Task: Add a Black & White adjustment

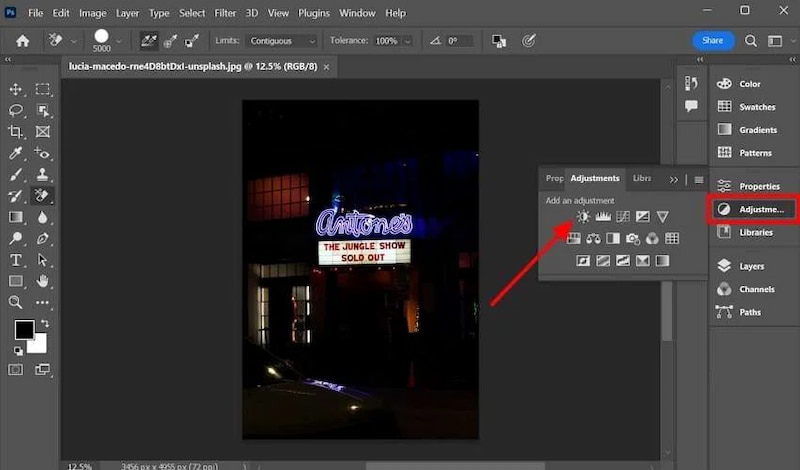Action: point(613,238)
